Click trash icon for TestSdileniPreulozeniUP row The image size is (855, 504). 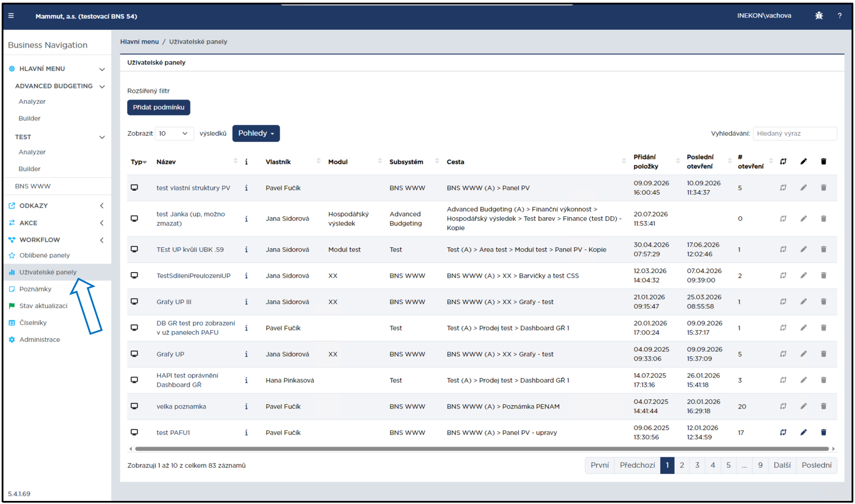823,276
